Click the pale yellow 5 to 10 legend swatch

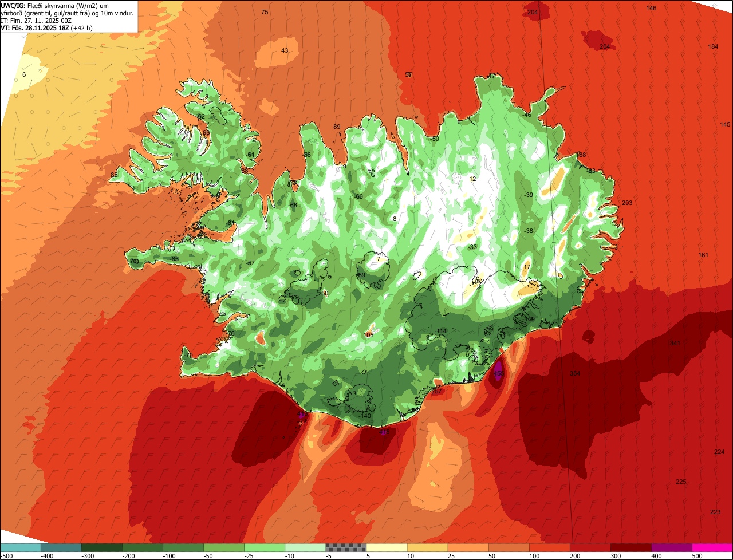tap(387, 547)
